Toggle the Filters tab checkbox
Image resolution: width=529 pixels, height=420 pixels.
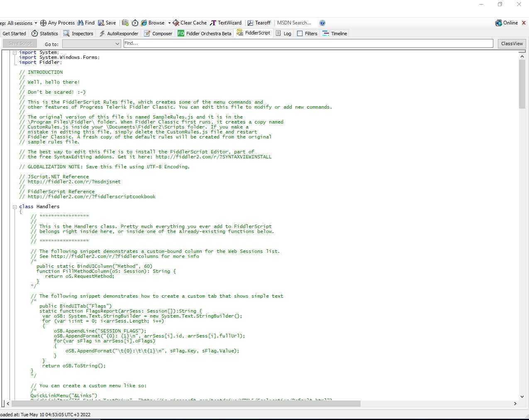pos(300,34)
